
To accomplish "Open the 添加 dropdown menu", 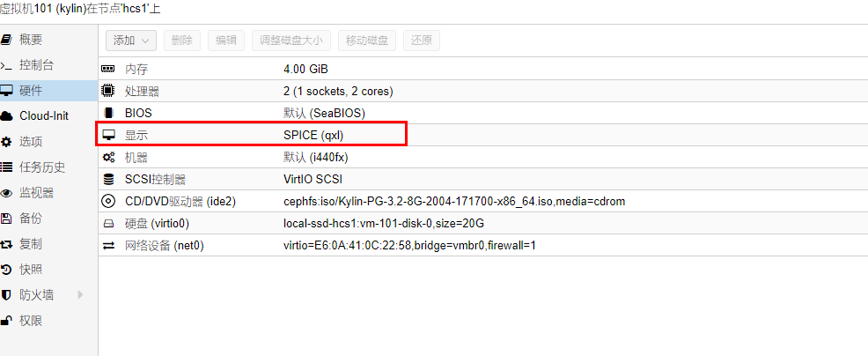I will pos(130,41).
